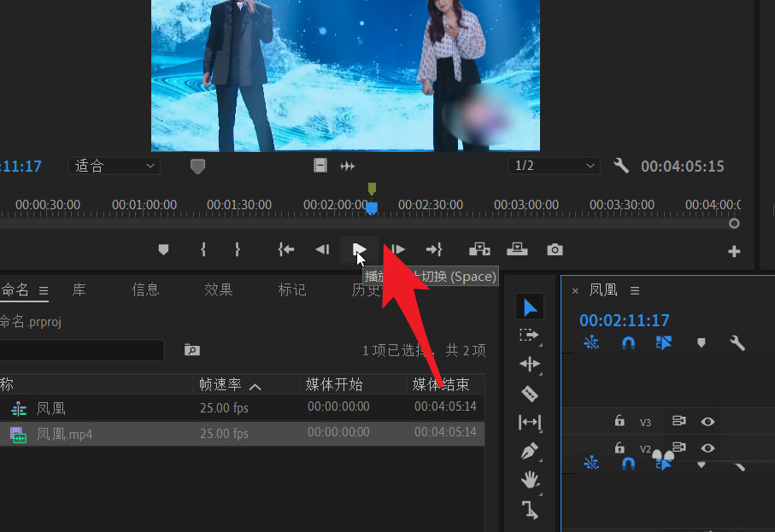Open program monitor wrench settings

621,166
